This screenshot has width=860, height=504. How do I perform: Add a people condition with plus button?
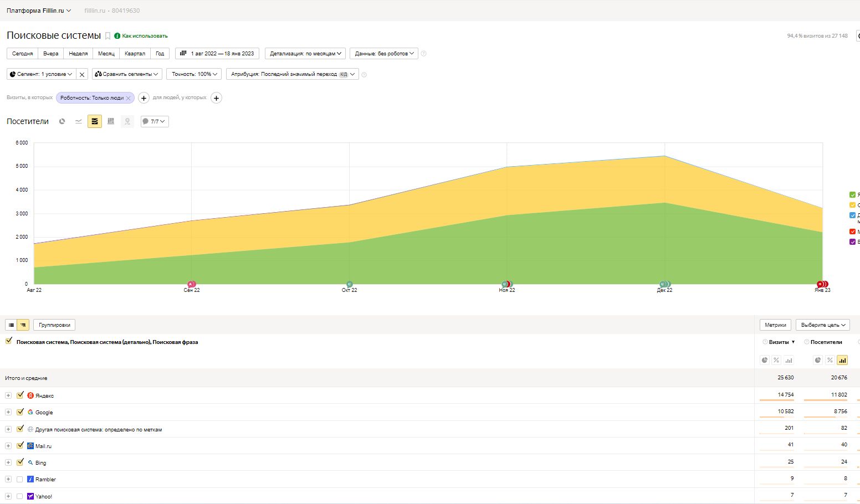click(x=216, y=98)
